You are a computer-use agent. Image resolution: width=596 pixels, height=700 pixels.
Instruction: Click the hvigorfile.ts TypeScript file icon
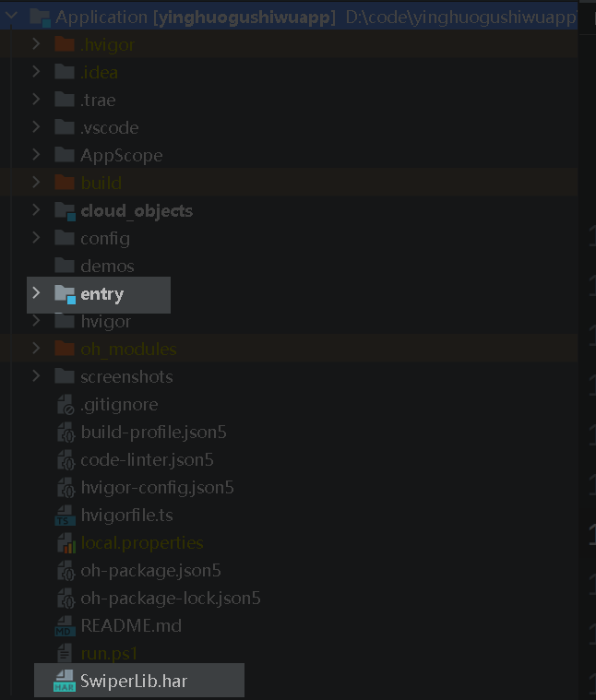pyautogui.click(x=65, y=516)
